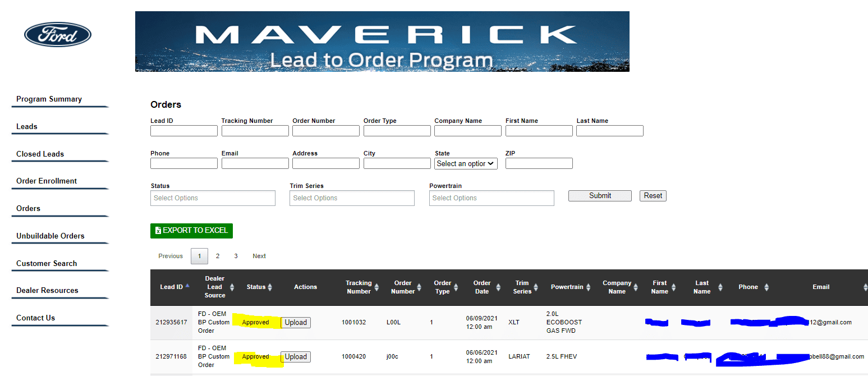Click the 2.5L FHEV powertrain cell
868x376 pixels.
pyautogui.click(x=561, y=357)
